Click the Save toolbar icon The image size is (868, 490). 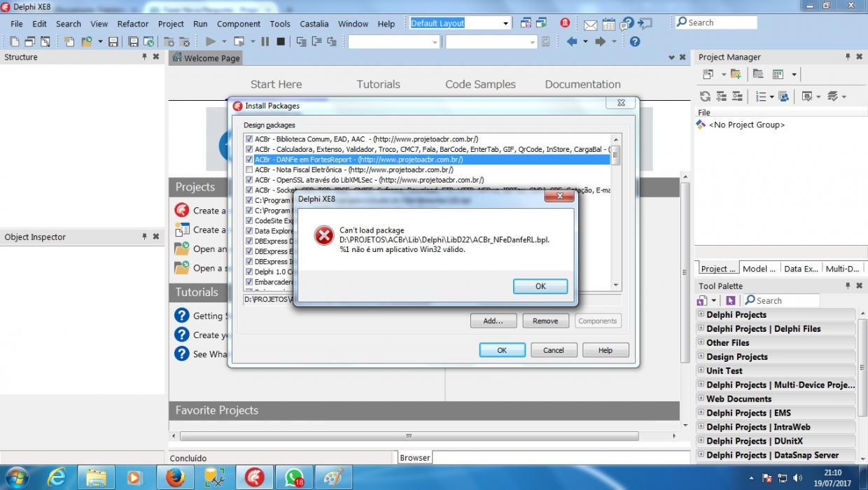tap(113, 42)
